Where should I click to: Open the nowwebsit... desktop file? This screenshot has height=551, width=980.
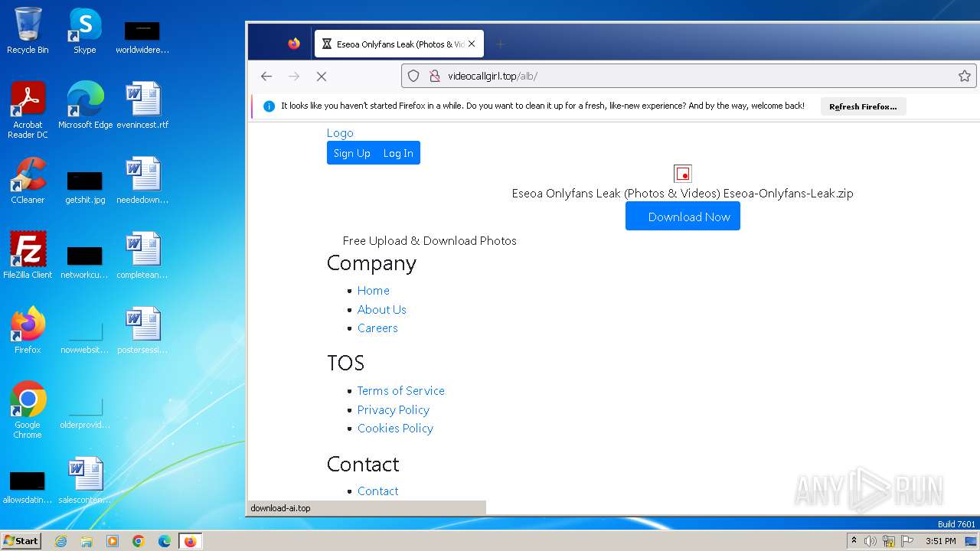85,337
